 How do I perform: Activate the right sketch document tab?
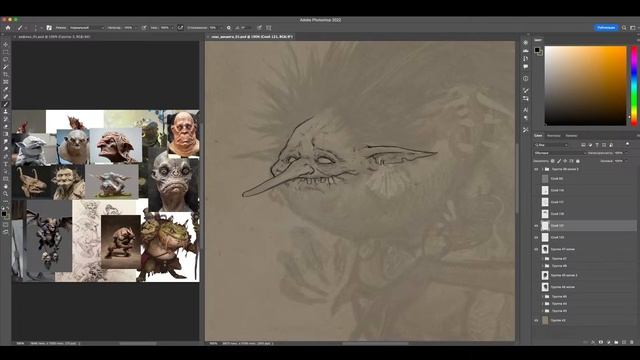252,37
